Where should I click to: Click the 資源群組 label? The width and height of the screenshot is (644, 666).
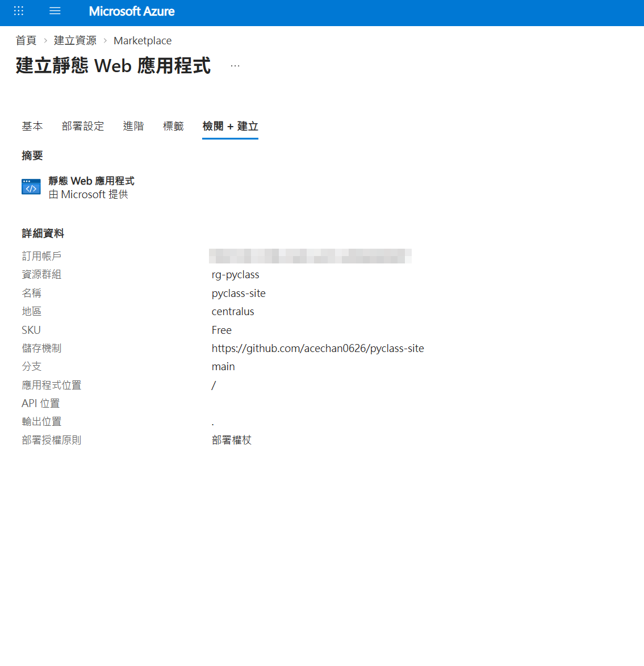[x=41, y=274]
